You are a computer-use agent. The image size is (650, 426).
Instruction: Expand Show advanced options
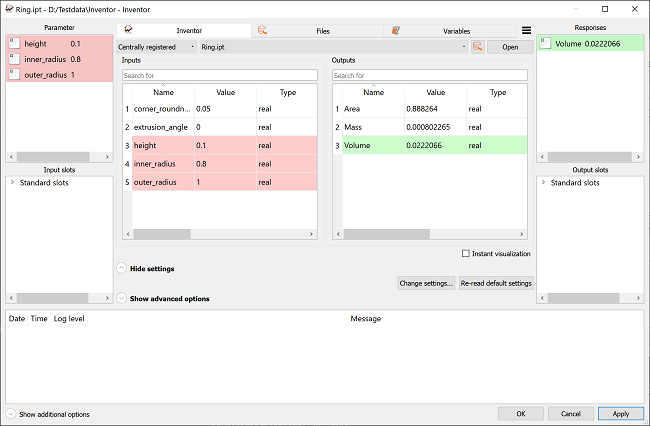tap(122, 298)
